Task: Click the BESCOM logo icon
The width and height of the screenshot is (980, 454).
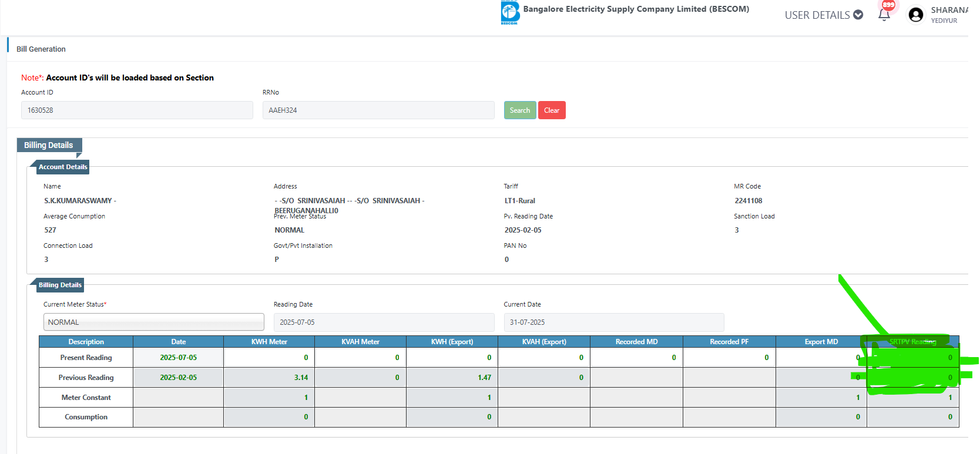Action: click(509, 12)
